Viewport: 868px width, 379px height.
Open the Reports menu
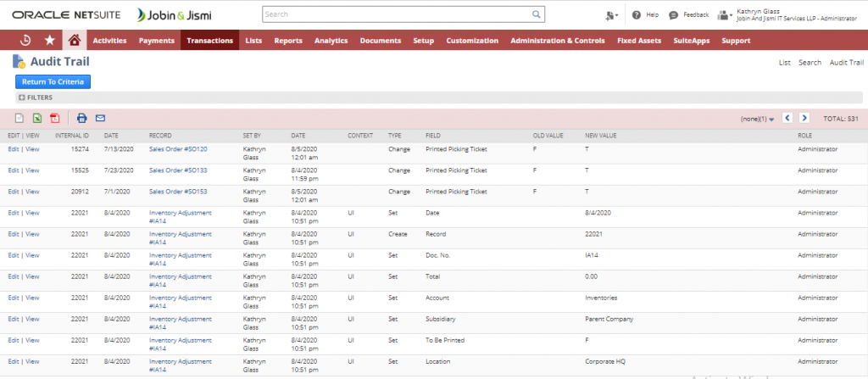[x=288, y=40]
